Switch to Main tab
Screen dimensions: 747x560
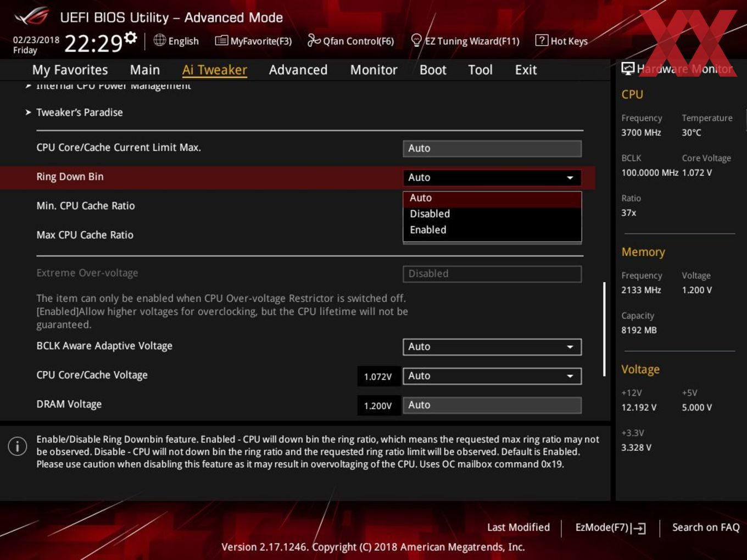coord(145,70)
